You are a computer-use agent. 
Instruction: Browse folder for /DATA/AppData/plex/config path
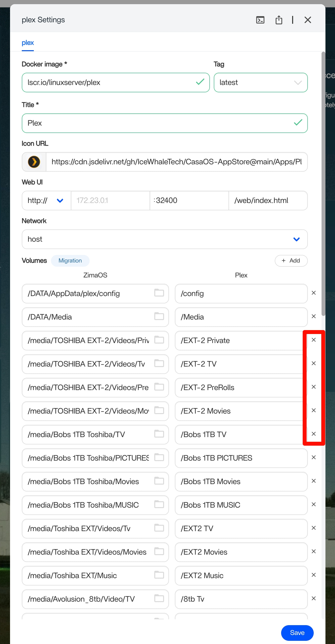click(159, 293)
